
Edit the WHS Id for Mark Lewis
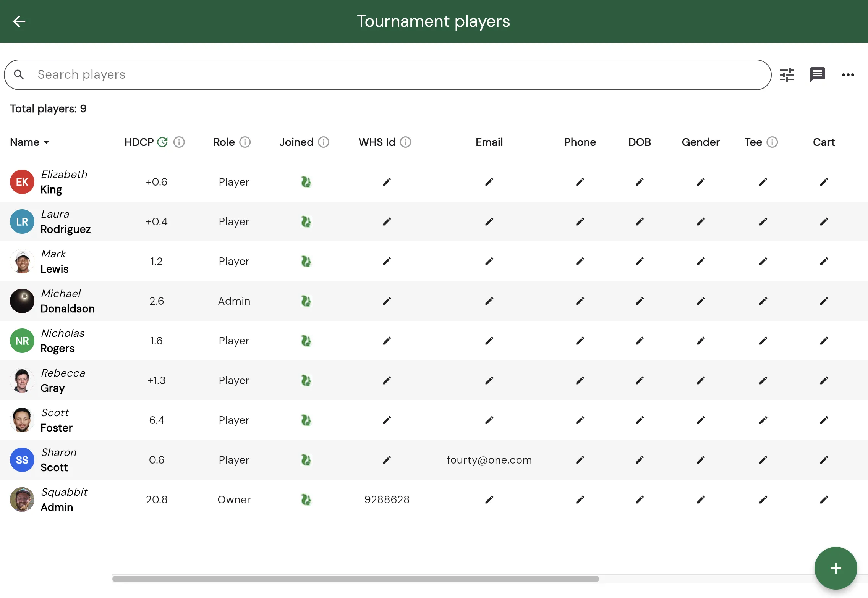(x=387, y=261)
